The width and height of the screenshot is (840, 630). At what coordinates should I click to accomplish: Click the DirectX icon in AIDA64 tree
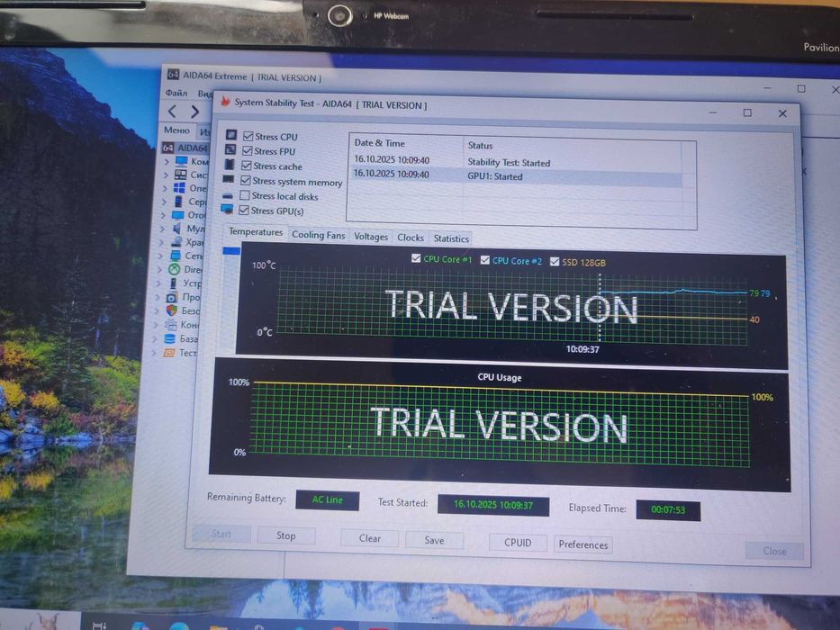(x=175, y=269)
